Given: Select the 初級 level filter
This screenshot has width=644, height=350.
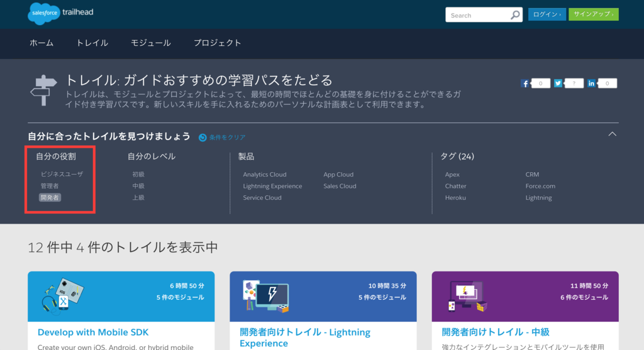Looking at the screenshot, I should pos(138,174).
